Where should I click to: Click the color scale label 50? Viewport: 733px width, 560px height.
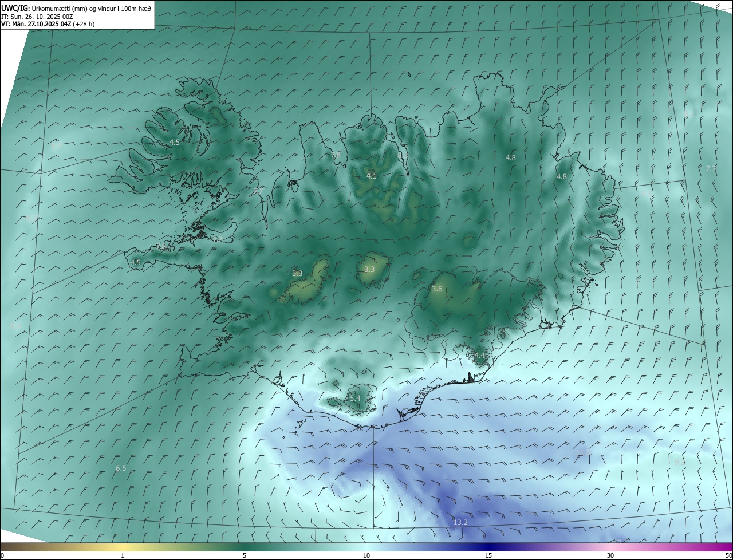[x=729, y=556]
